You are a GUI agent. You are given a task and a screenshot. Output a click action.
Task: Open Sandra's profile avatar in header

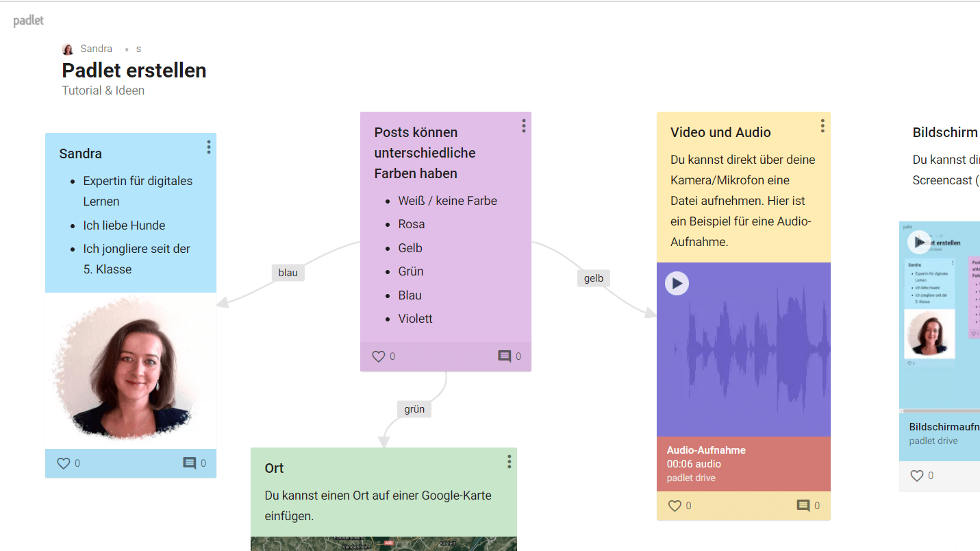point(68,49)
